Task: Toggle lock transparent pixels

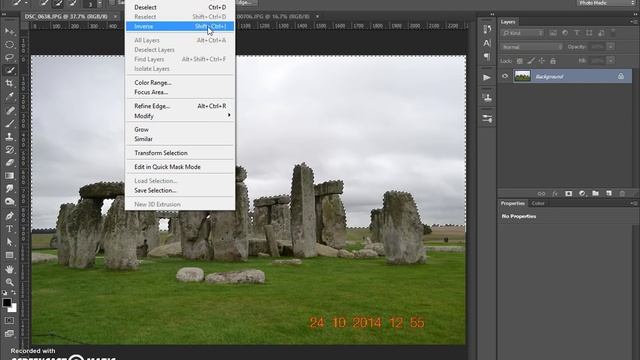Action: (520, 61)
